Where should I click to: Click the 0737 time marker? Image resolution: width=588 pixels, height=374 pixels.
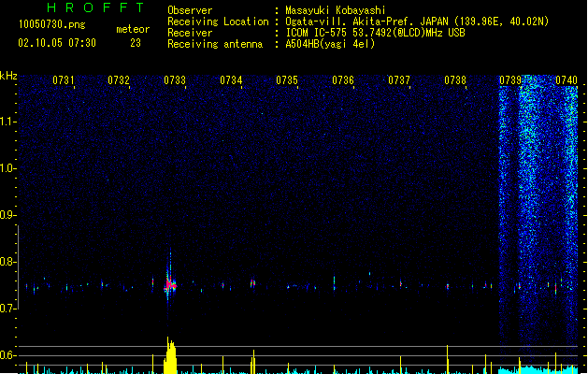399,80
